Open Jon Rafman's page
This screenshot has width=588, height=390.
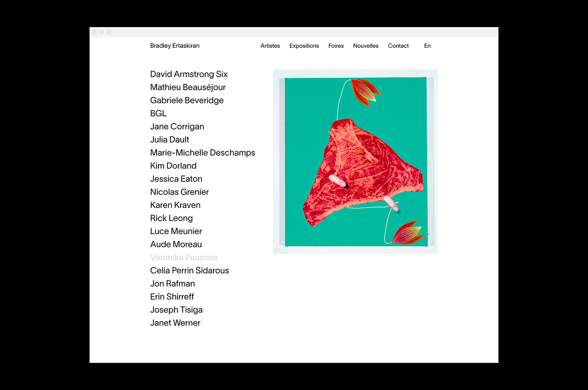click(x=172, y=284)
